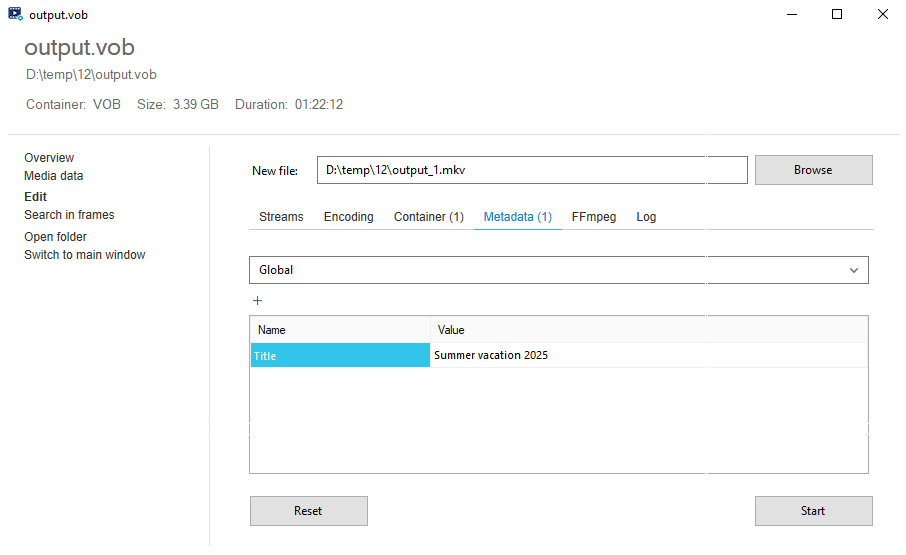Image resolution: width=906 pixels, height=555 pixels.
Task: Reset metadata changes with Reset button
Action: [309, 511]
